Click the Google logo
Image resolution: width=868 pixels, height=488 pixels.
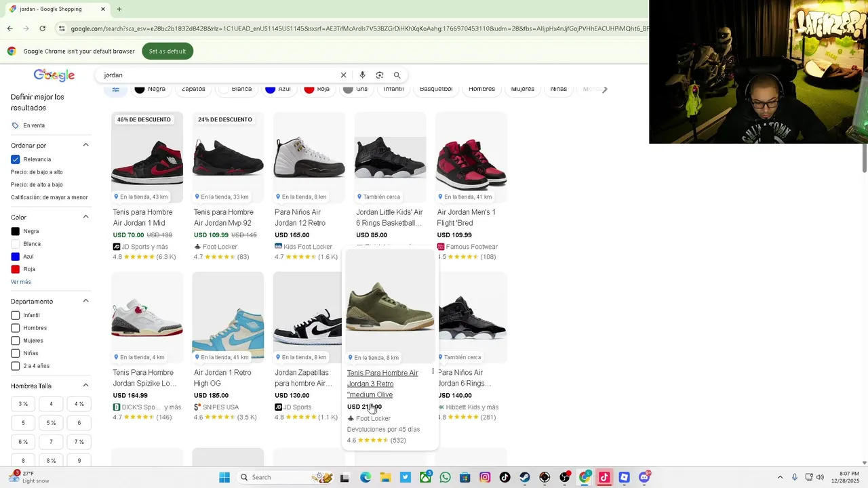pyautogui.click(x=54, y=75)
